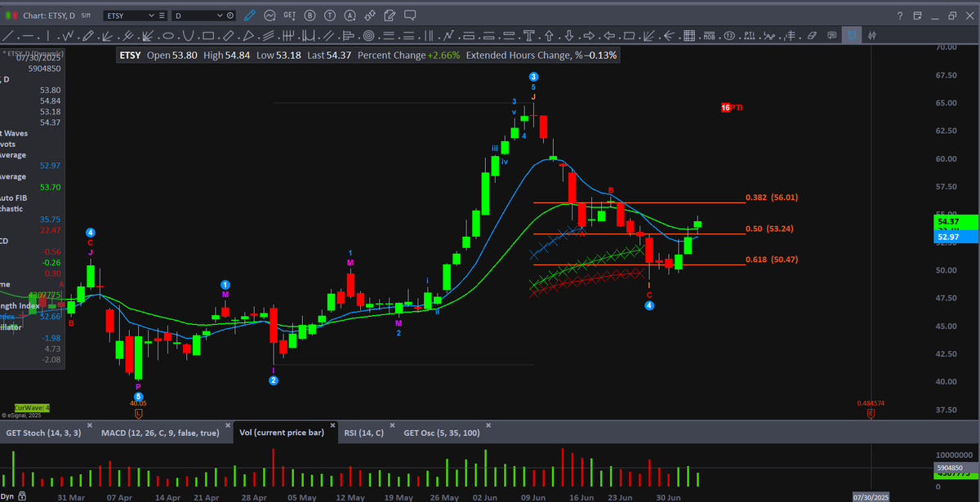Click the 07/30/2025 date marker
This screenshot has height=502, width=980.
pos(871,495)
